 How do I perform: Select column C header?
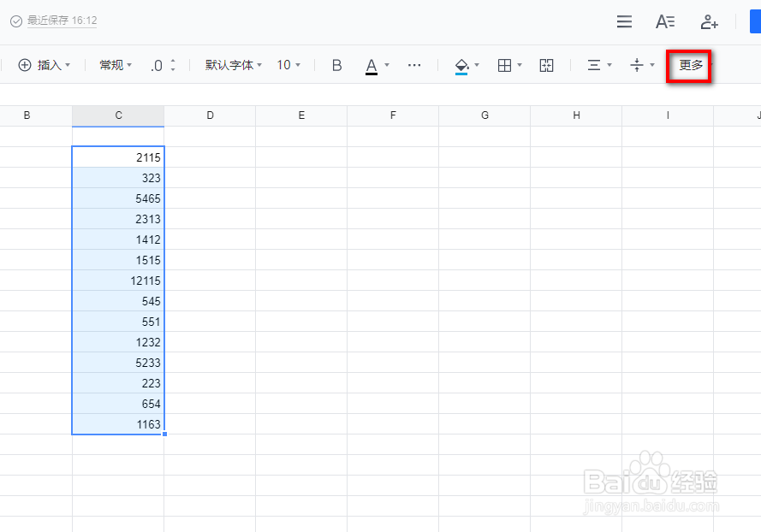[118, 115]
